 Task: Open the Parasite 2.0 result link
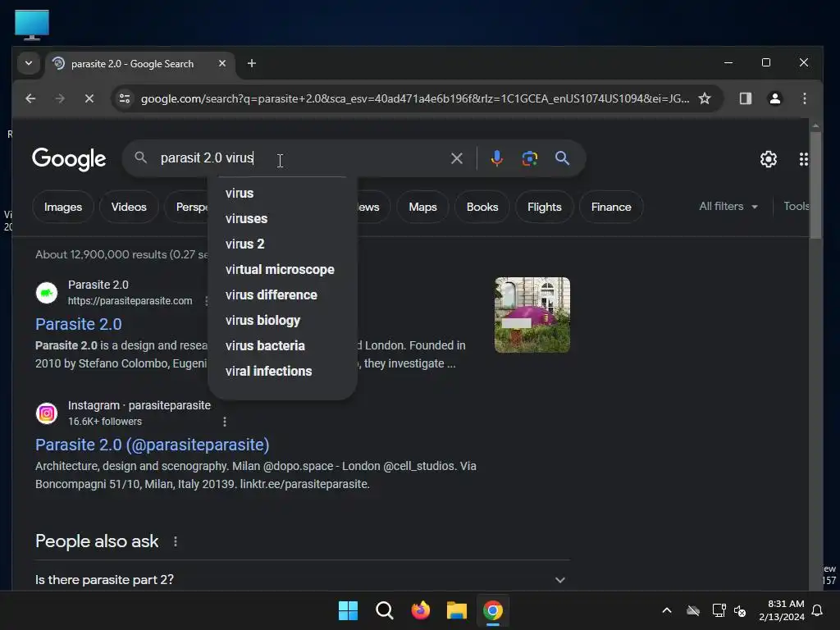pos(78,324)
